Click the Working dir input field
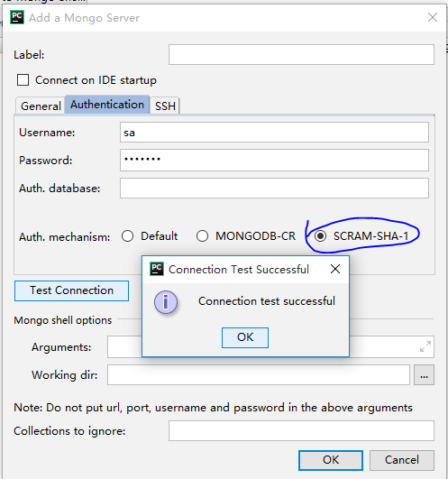The image size is (448, 479). [x=259, y=375]
